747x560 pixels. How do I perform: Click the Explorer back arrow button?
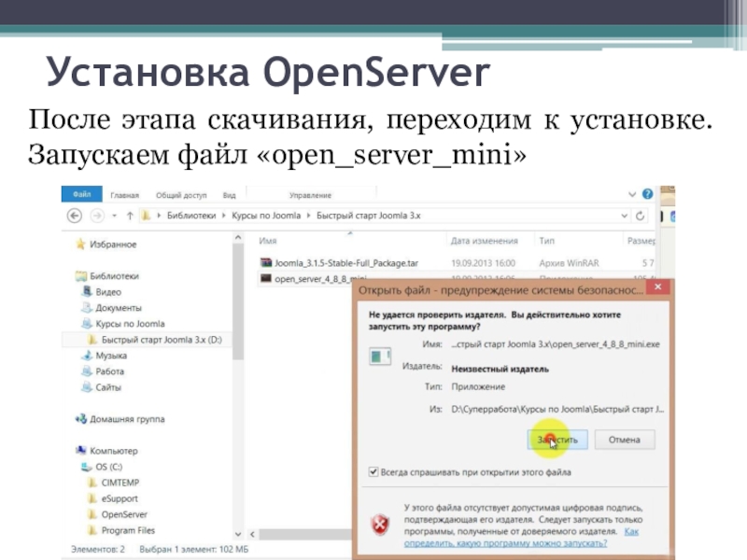75,216
